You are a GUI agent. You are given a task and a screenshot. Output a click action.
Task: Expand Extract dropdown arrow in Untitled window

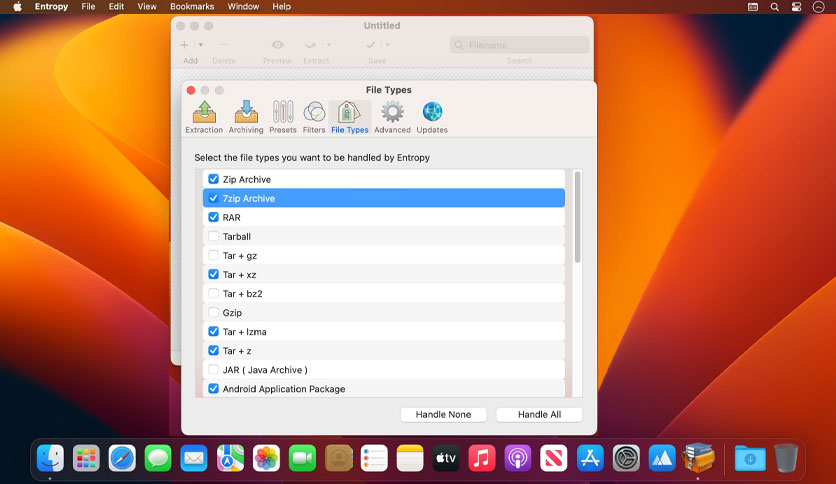pyautogui.click(x=328, y=45)
